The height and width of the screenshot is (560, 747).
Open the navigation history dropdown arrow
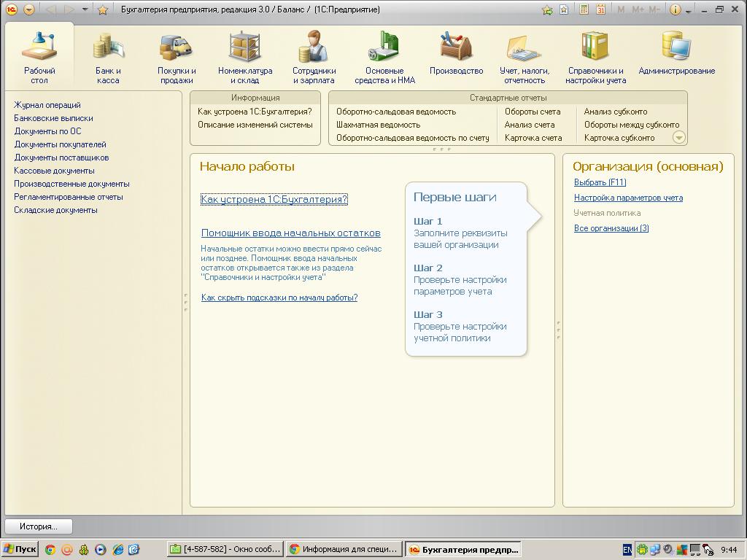pyautogui.click(x=85, y=9)
